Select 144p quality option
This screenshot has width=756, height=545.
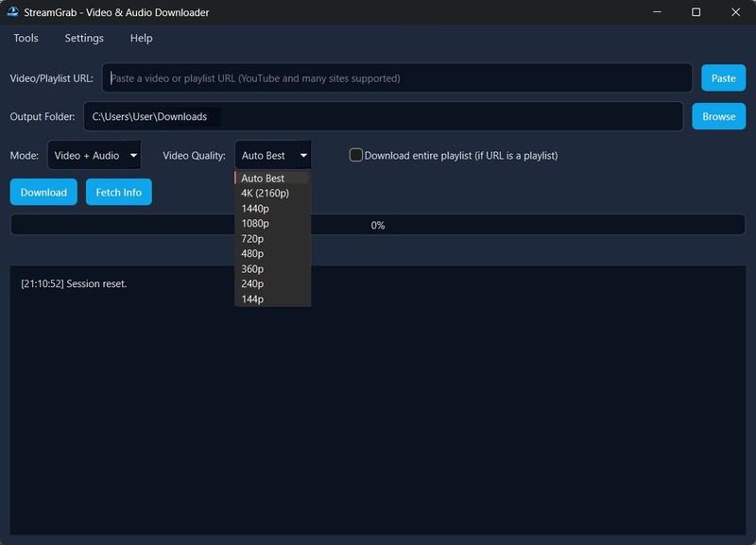(x=272, y=299)
